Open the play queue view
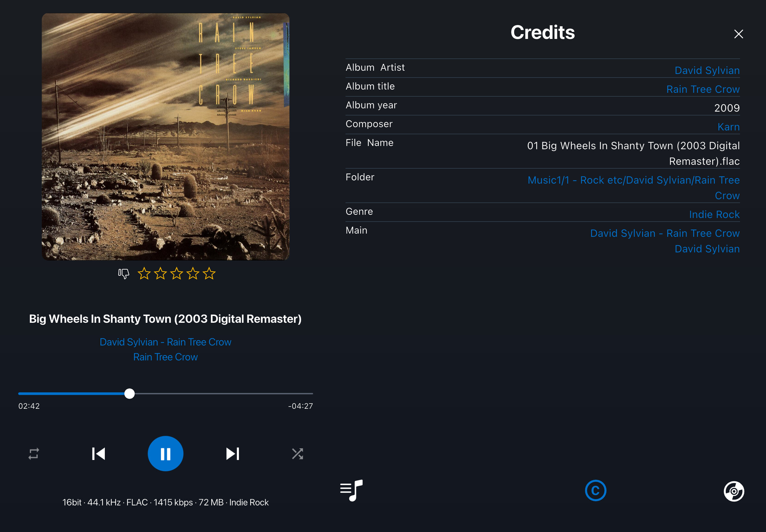766x532 pixels. click(351, 490)
